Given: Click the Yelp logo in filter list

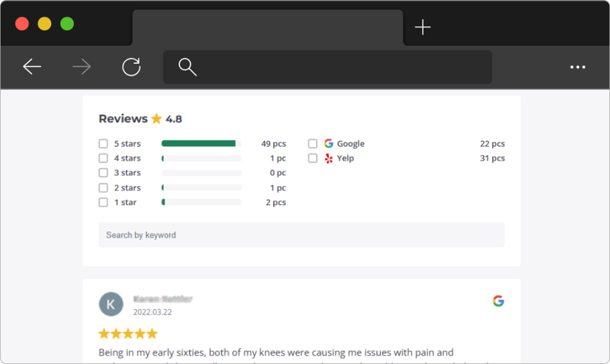Looking at the screenshot, I should click(x=329, y=158).
